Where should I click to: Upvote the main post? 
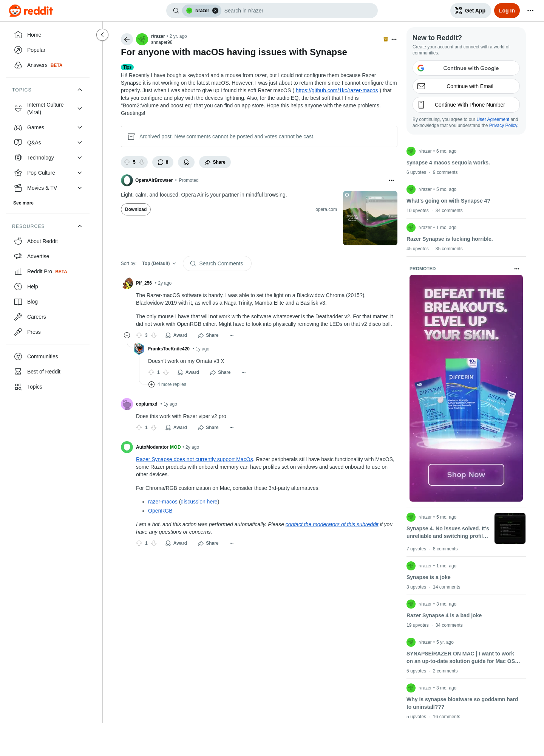(127, 162)
